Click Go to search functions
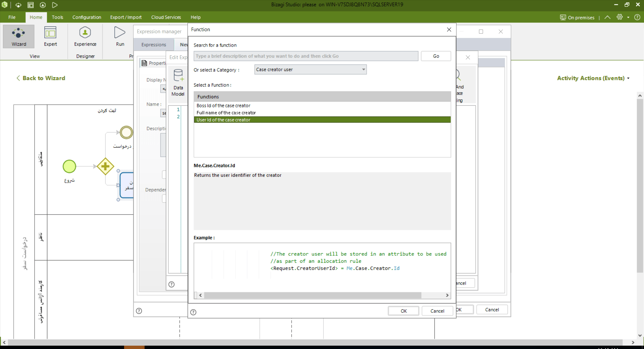 436,56
